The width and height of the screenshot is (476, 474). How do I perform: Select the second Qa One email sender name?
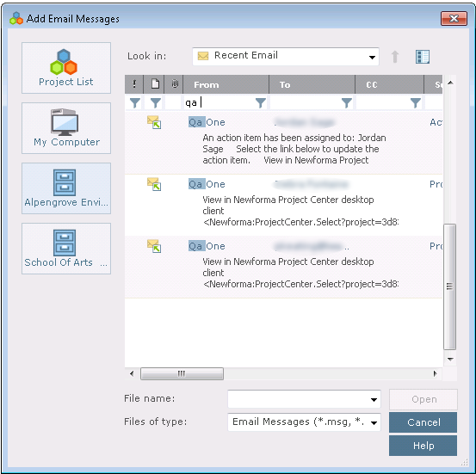pyautogui.click(x=207, y=184)
